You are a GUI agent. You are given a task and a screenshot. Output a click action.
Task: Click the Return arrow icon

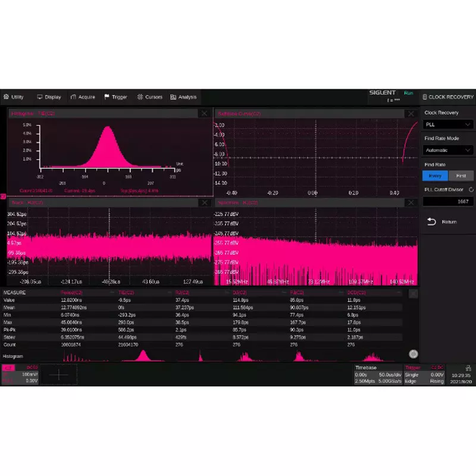pyautogui.click(x=431, y=222)
